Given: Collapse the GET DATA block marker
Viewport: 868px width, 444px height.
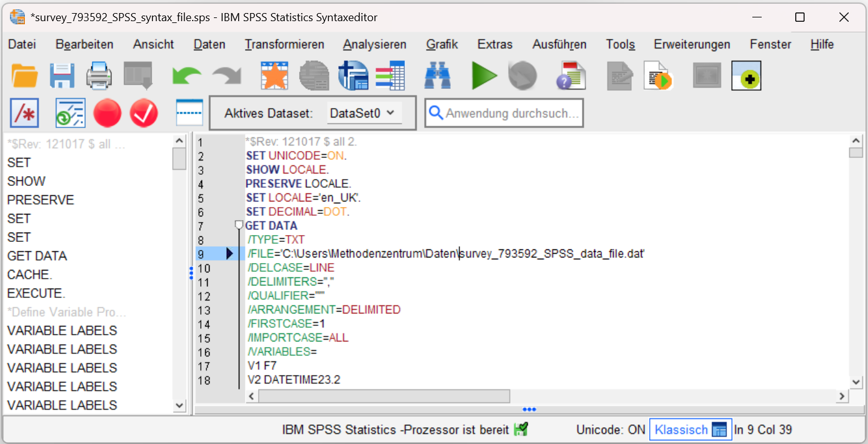Looking at the screenshot, I should [x=239, y=224].
